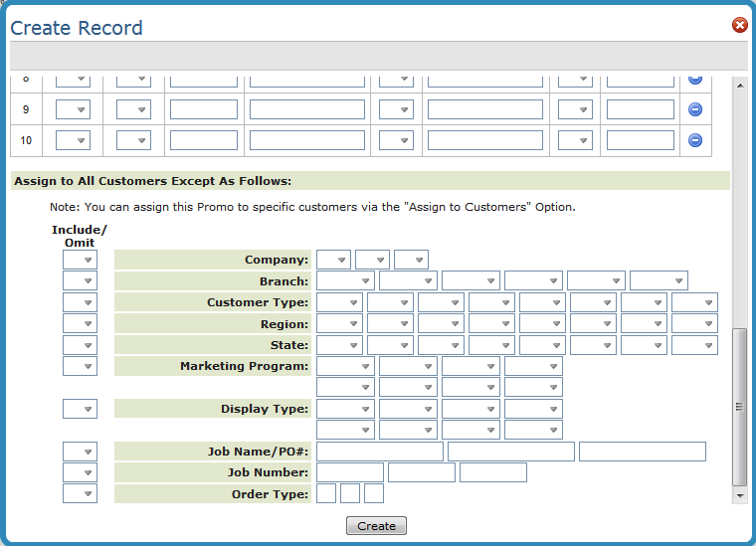Viewport: 756px width, 546px height.
Task: Open the first Company dropdown
Action: [x=333, y=260]
